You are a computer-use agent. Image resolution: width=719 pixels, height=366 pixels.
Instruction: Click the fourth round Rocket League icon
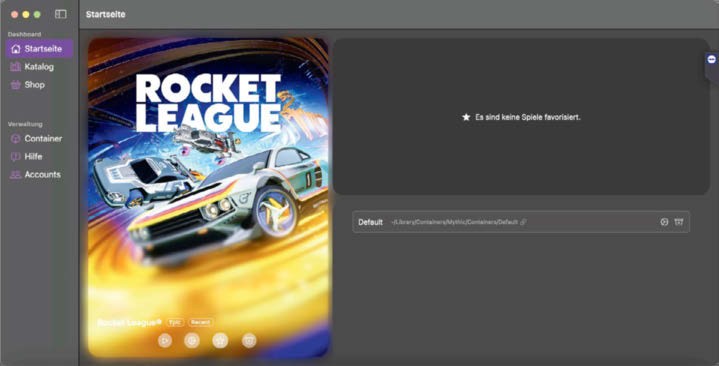coord(249,340)
